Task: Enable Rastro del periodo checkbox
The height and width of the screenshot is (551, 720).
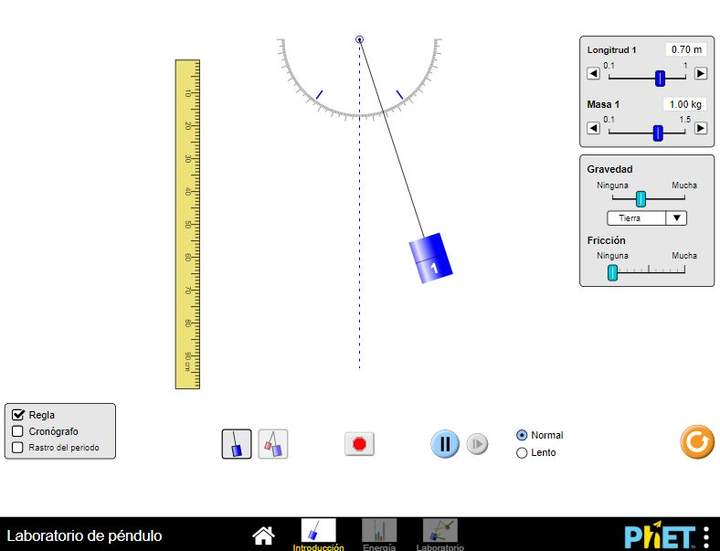Action: click(x=18, y=447)
